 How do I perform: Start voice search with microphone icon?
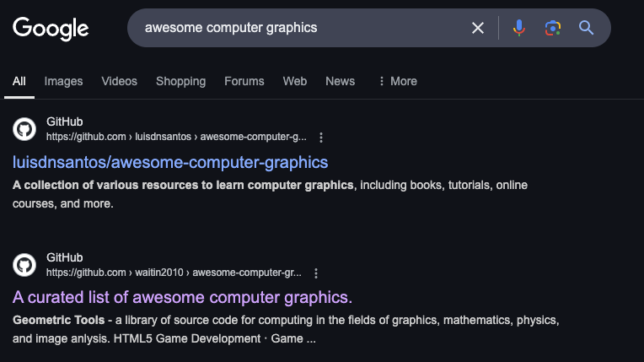pos(519,28)
